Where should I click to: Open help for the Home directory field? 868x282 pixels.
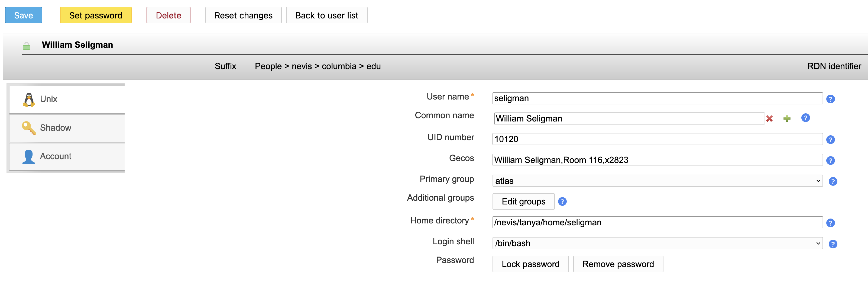pyautogui.click(x=830, y=223)
